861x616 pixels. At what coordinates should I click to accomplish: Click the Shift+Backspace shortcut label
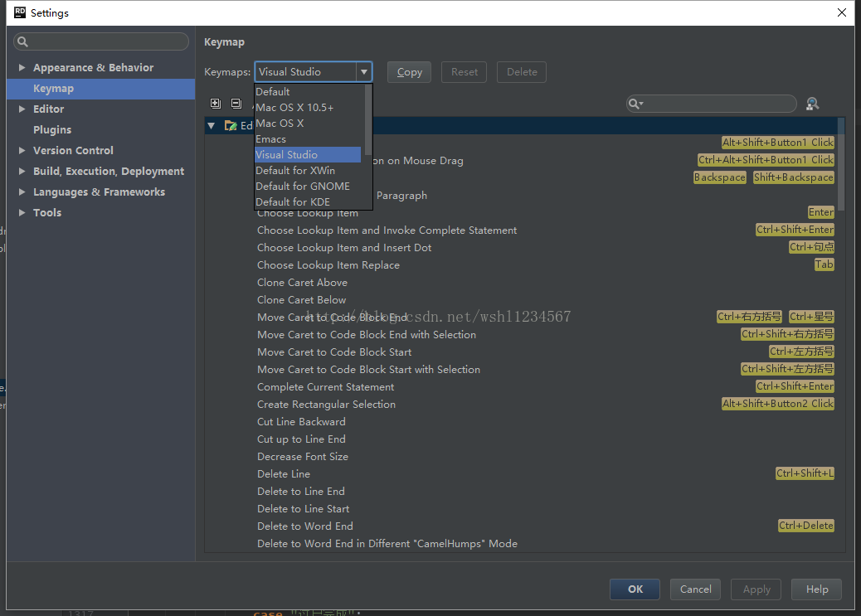pyautogui.click(x=794, y=177)
